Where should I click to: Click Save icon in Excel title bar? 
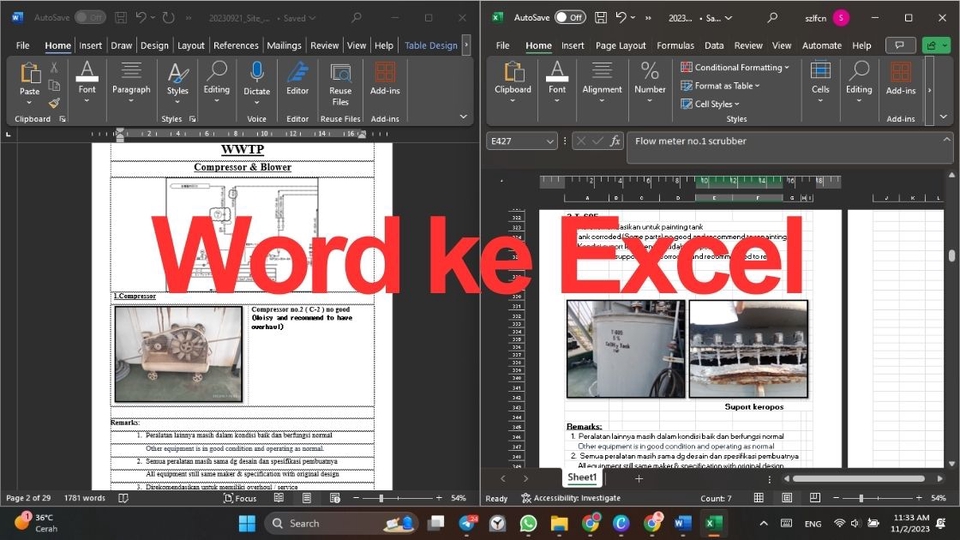pyautogui.click(x=601, y=18)
